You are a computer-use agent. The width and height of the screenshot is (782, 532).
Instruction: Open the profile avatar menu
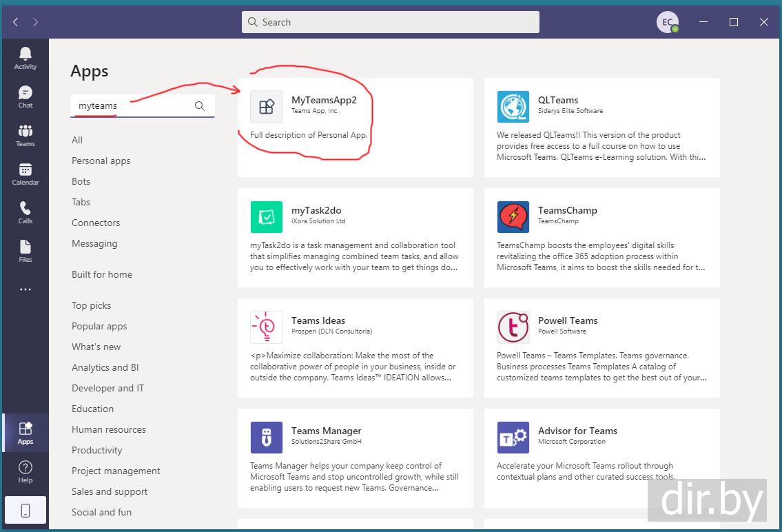[x=667, y=22]
